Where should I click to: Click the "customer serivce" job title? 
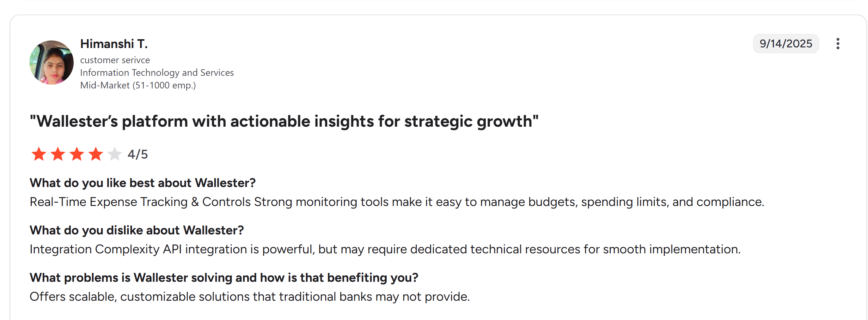pyautogui.click(x=115, y=60)
